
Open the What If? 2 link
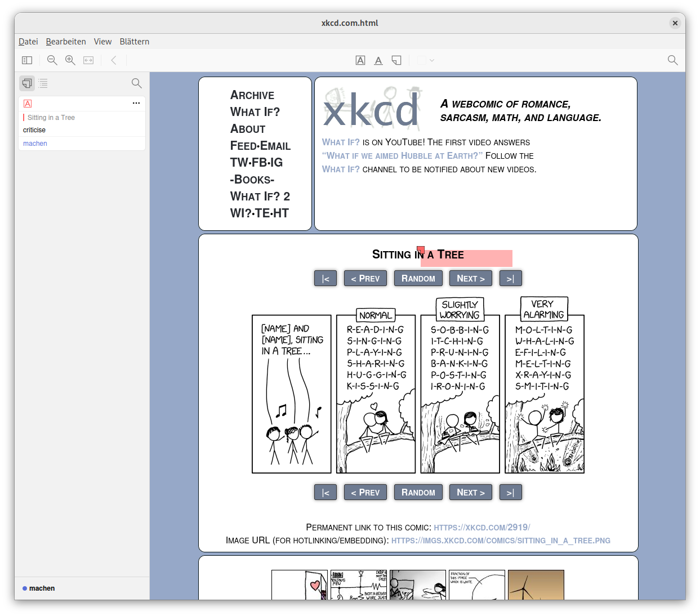coord(260,197)
